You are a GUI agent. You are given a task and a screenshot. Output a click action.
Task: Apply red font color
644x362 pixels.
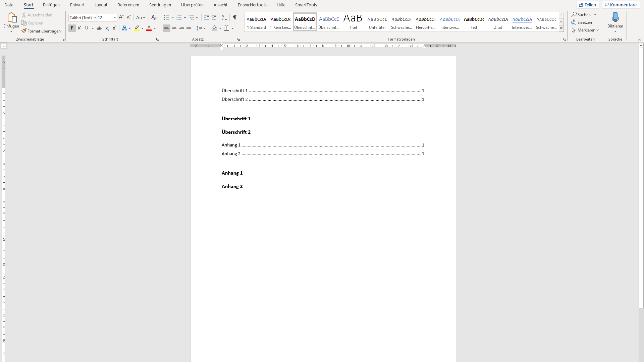pos(149,28)
